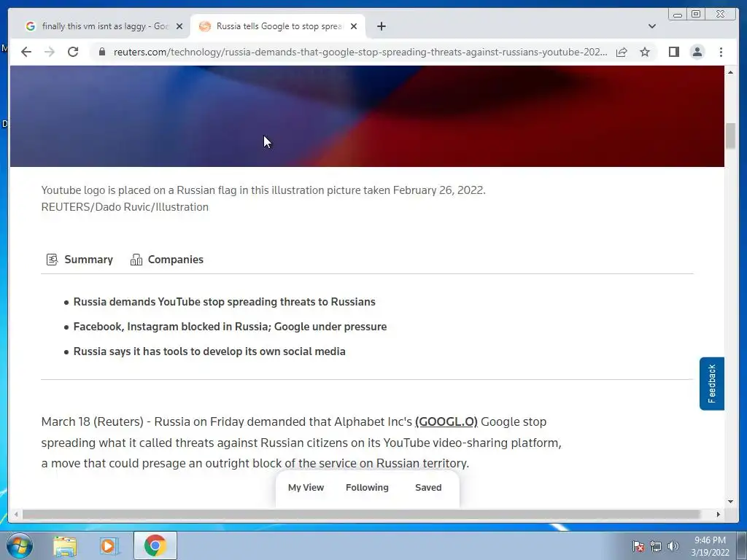Click 'Russia demands YouTube stop spreading threats' bullet
The image size is (747, 560).
coord(225,302)
